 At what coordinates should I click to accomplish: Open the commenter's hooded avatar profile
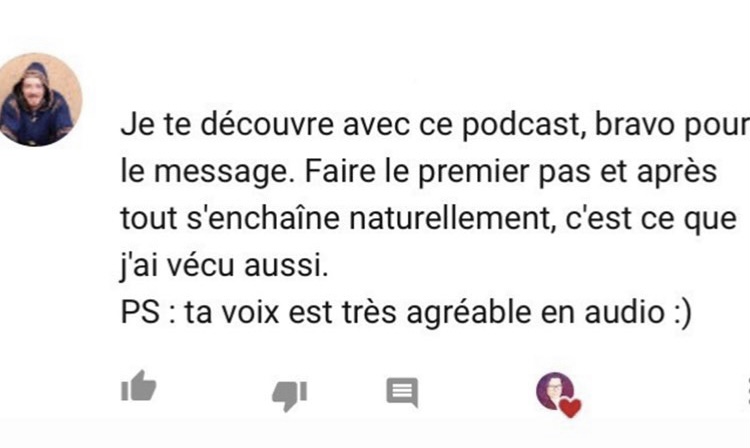(39, 99)
